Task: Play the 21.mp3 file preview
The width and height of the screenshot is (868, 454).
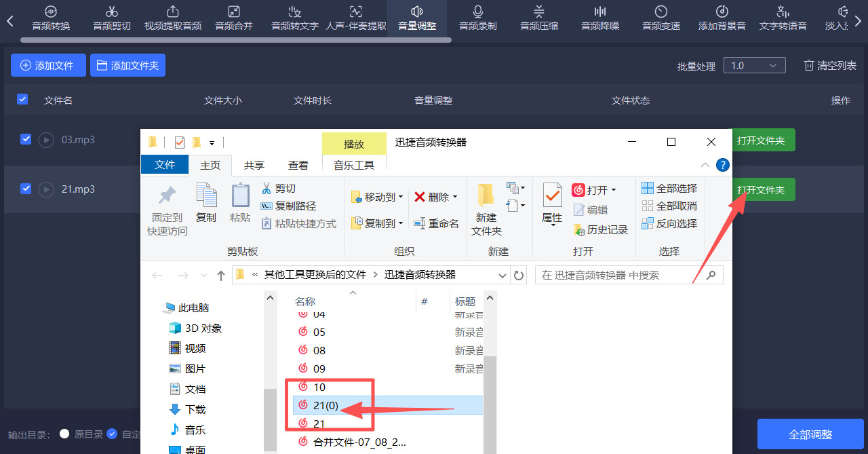Action: (x=46, y=189)
